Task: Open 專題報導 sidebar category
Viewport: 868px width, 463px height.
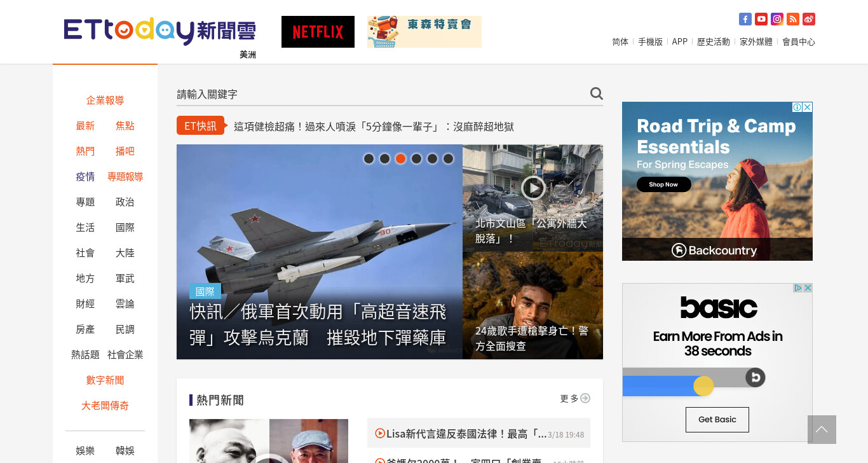Action: [125, 177]
